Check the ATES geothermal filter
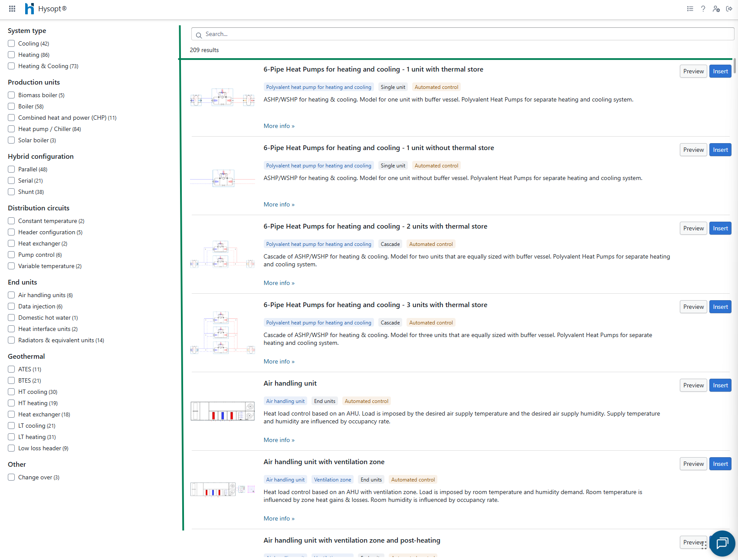The height and width of the screenshot is (560, 738). (11, 369)
